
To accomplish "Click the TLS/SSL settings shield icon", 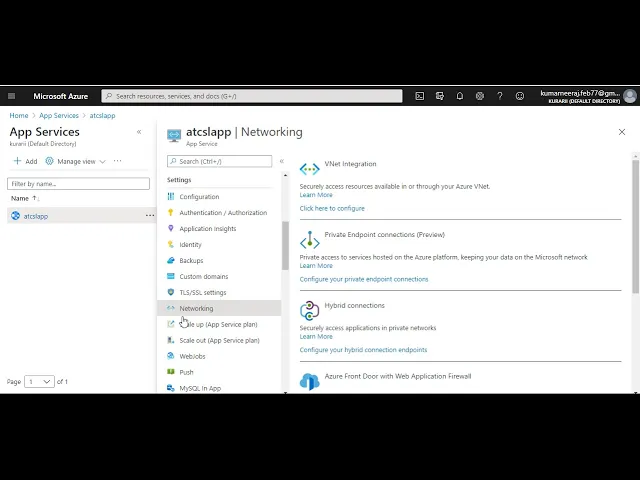I will (x=171, y=292).
